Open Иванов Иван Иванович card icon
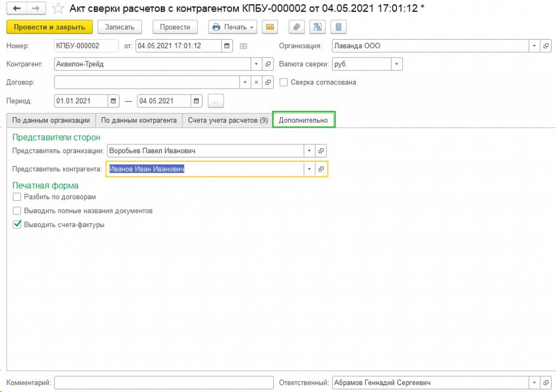The height and width of the screenshot is (392, 556). (321, 169)
